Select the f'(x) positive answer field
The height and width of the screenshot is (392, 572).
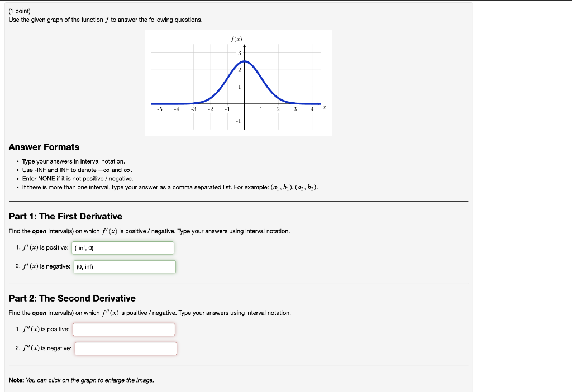[123, 247]
